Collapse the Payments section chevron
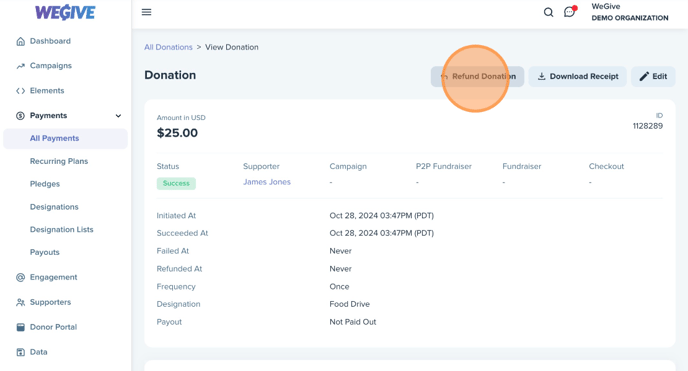This screenshot has width=688, height=371. 118,116
